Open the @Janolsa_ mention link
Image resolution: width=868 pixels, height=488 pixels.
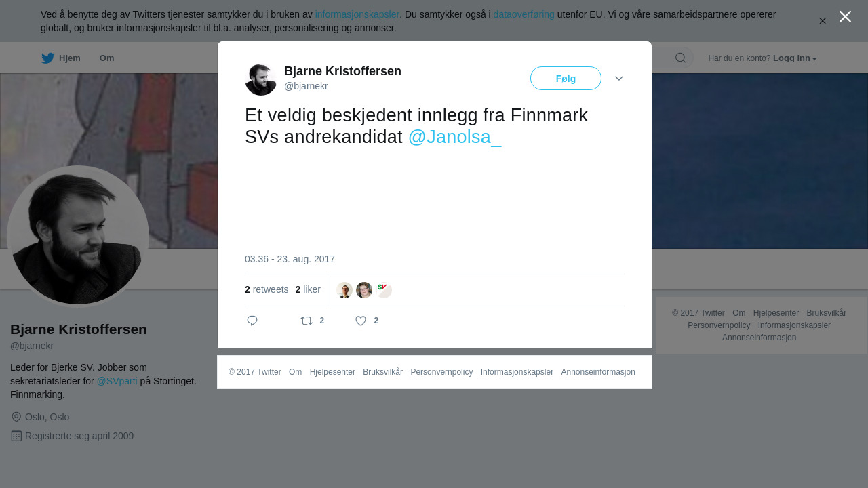point(455,137)
